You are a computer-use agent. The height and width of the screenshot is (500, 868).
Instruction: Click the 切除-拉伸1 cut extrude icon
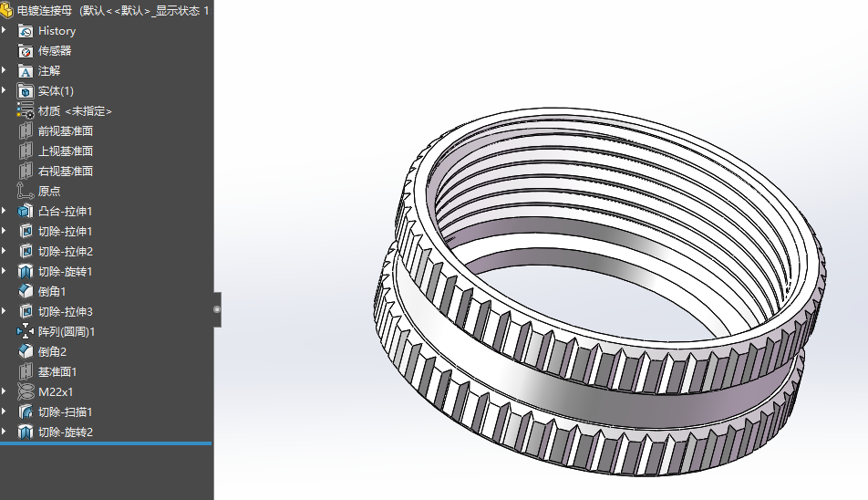[26, 232]
